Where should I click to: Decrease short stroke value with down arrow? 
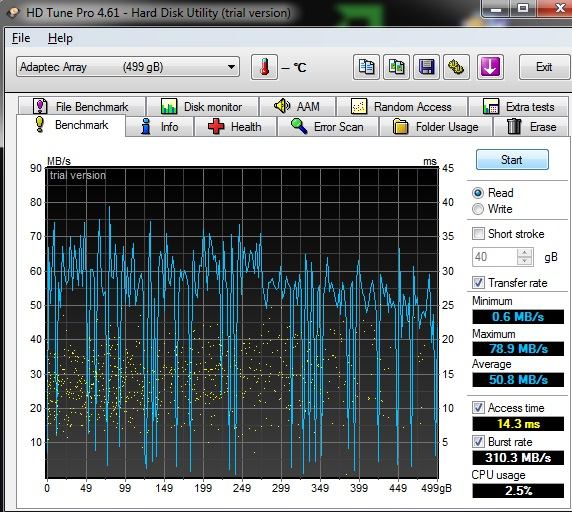click(525, 261)
